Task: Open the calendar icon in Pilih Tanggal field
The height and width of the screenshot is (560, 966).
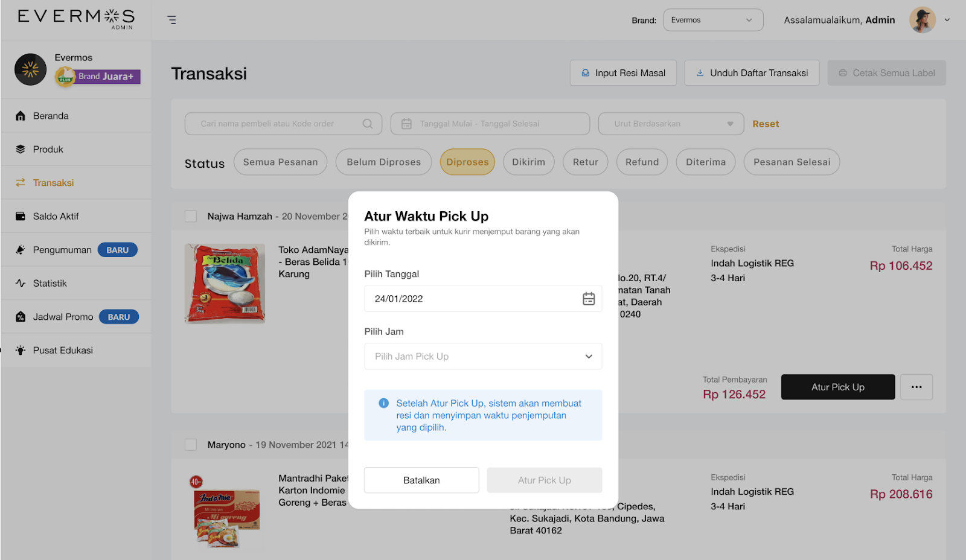Action: point(589,298)
